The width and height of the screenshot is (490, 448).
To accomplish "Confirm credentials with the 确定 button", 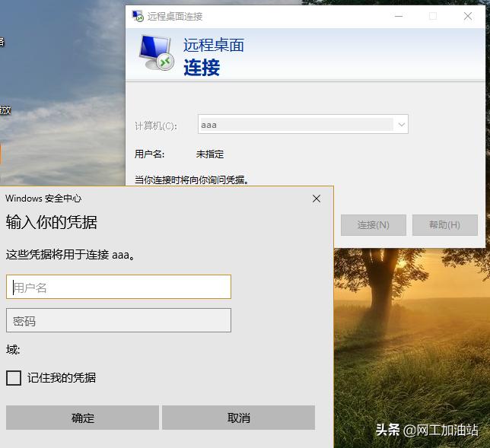I will (82, 418).
